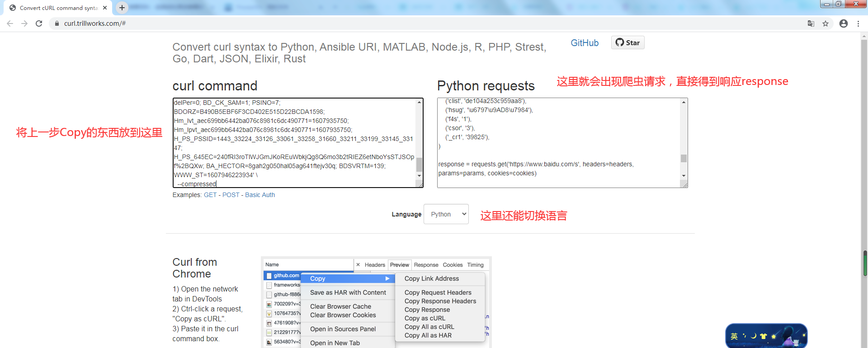Grab Python output scrollbar thumb

(x=684, y=158)
